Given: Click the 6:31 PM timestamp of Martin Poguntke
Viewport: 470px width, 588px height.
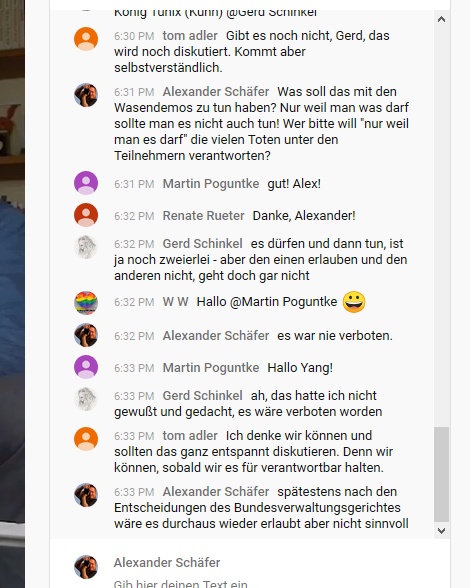Looking at the screenshot, I should click(134, 184).
